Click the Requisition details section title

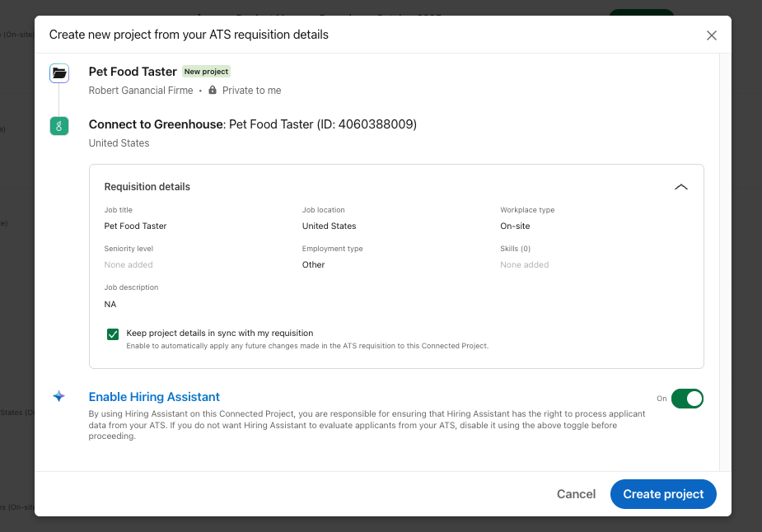(x=147, y=187)
